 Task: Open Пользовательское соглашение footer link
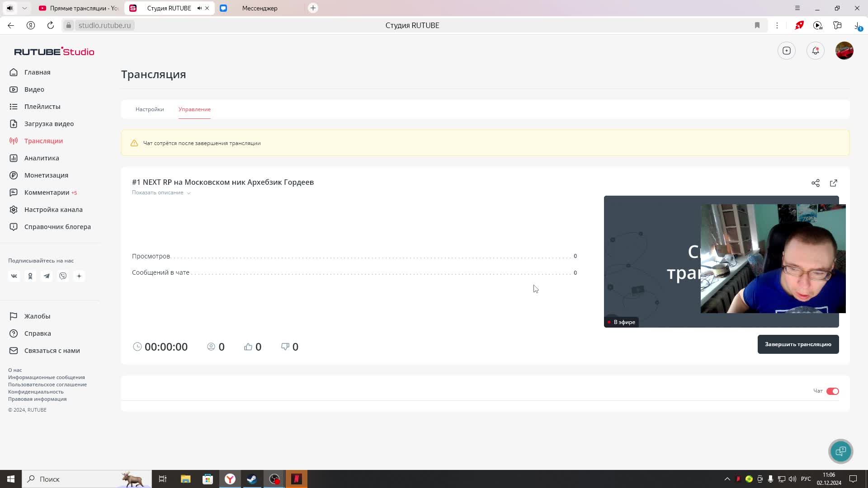47,385
